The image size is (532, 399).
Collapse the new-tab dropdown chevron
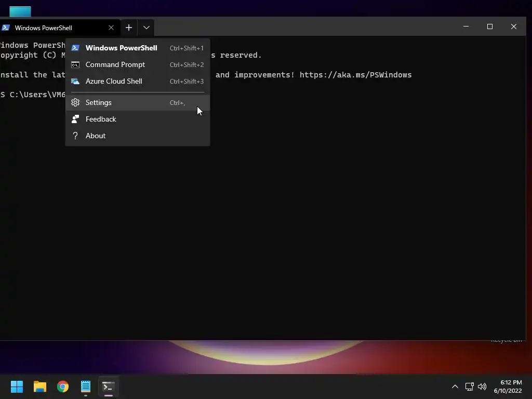[x=146, y=28]
